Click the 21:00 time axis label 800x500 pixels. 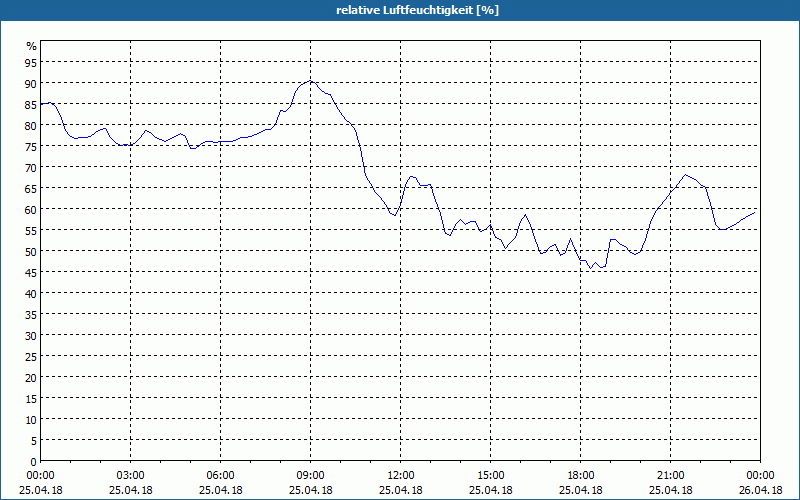[x=670, y=476]
